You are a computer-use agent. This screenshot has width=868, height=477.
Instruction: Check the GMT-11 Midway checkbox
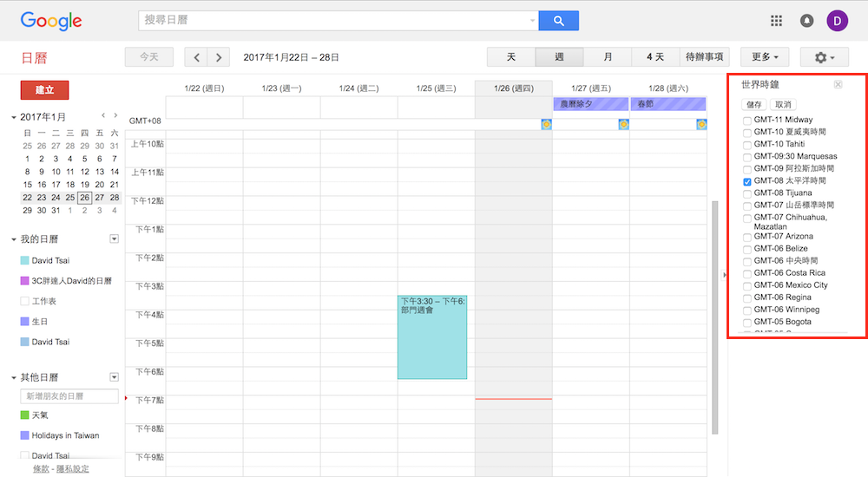(747, 120)
